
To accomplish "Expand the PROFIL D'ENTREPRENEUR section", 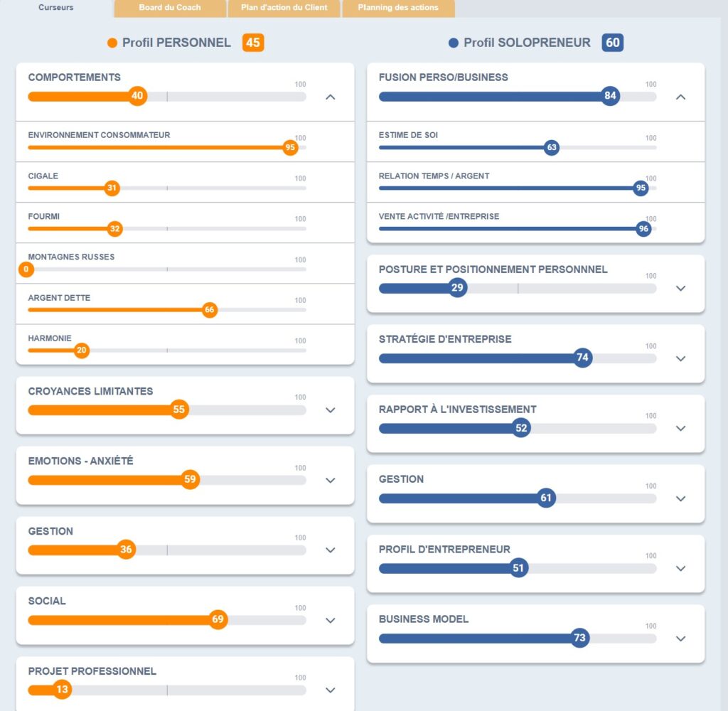I will pyautogui.click(x=680, y=568).
